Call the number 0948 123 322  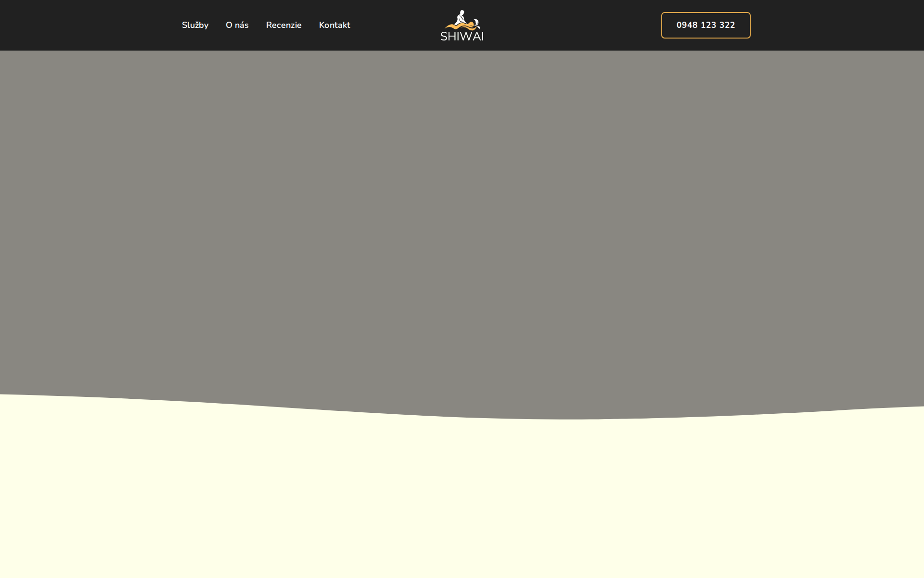706,25
